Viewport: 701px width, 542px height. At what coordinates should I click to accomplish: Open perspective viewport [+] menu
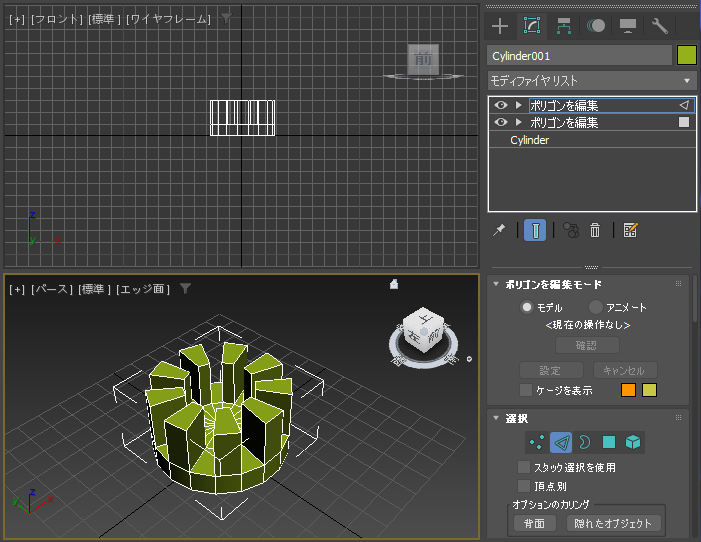17,289
